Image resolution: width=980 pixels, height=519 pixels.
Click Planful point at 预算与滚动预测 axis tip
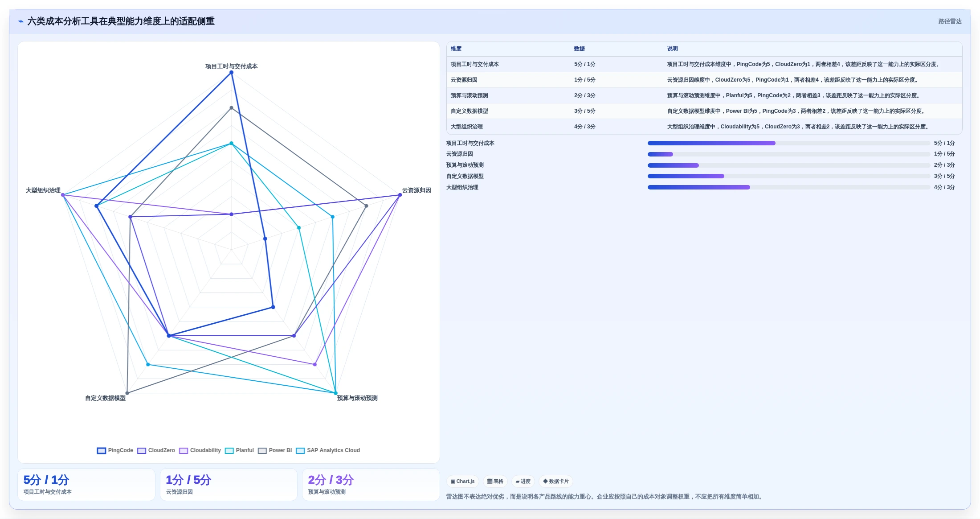click(335, 393)
